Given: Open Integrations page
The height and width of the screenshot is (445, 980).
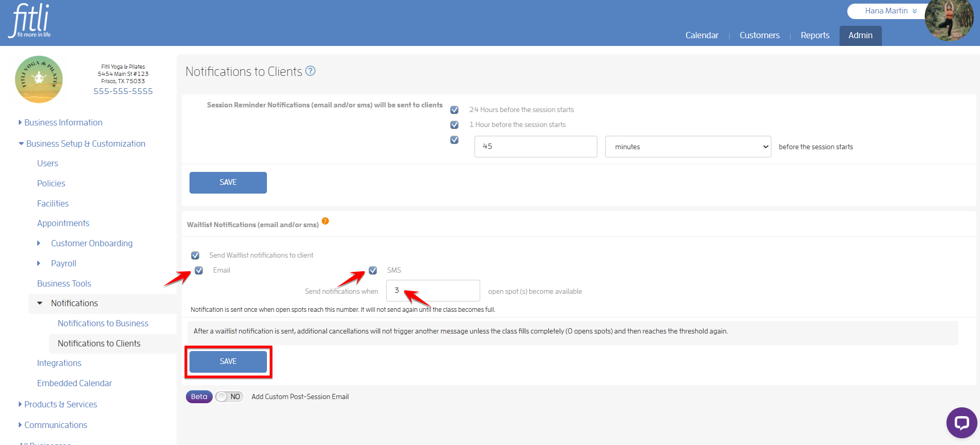Looking at the screenshot, I should click(59, 363).
